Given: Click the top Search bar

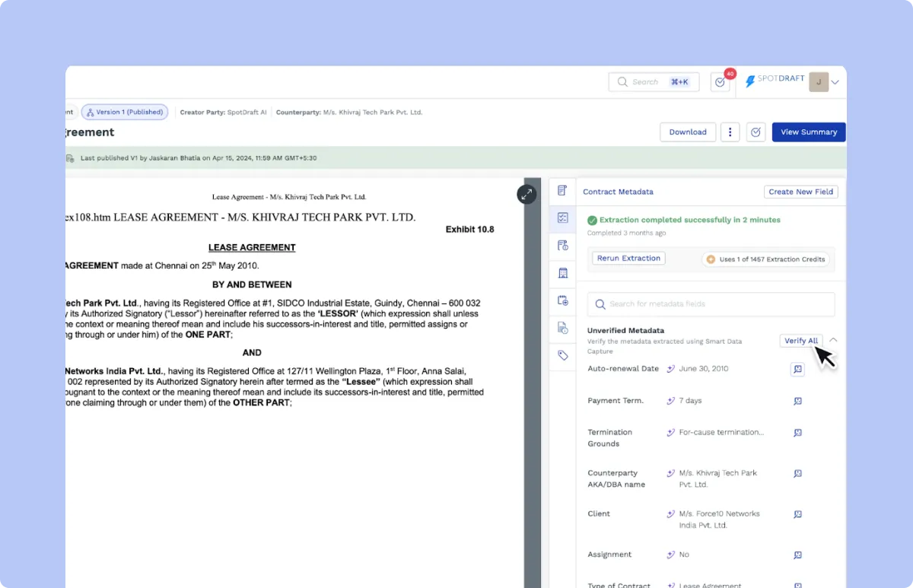Looking at the screenshot, I should 654,82.
